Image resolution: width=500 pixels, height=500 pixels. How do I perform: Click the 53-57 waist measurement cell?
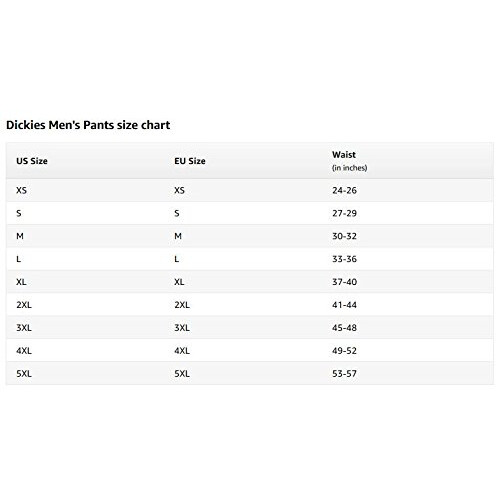344,374
